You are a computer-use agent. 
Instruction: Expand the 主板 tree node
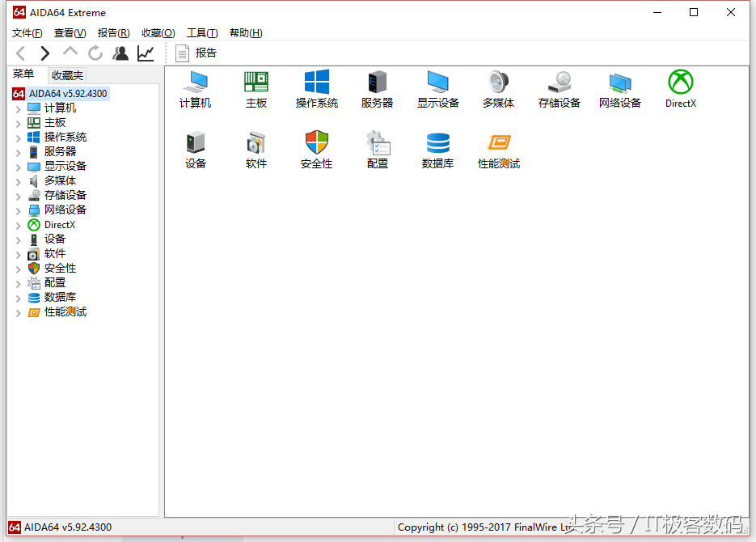[x=19, y=124]
